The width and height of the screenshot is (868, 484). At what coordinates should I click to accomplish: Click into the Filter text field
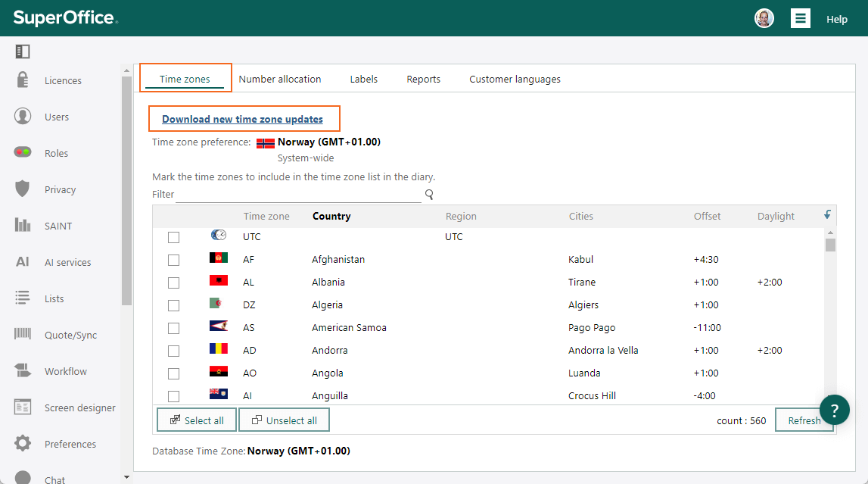[x=298, y=195]
